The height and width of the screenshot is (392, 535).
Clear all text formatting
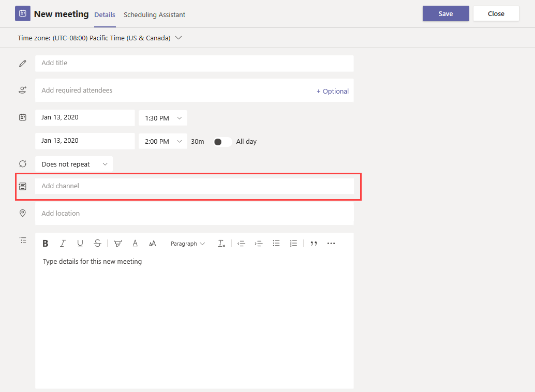point(221,243)
